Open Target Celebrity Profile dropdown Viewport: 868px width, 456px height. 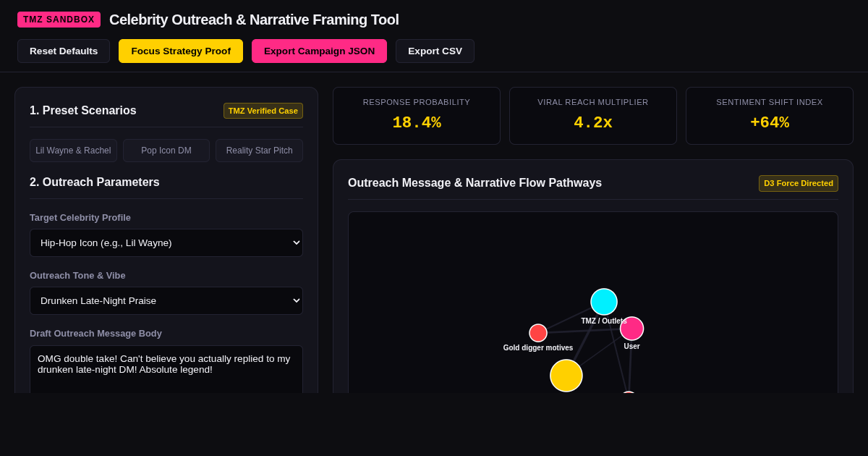tap(166, 242)
